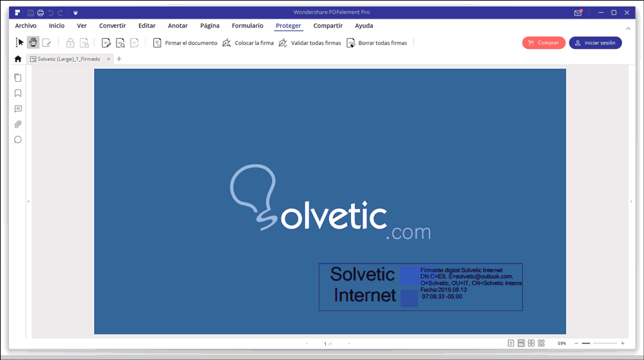Switch to thumbnail grid view
This screenshot has height=360, width=644.
pyautogui.click(x=542, y=343)
